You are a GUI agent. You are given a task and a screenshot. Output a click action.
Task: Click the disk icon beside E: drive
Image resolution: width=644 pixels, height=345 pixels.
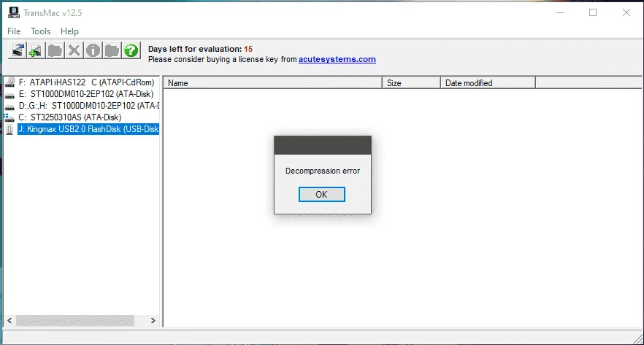pyautogui.click(x=10, y=95)
